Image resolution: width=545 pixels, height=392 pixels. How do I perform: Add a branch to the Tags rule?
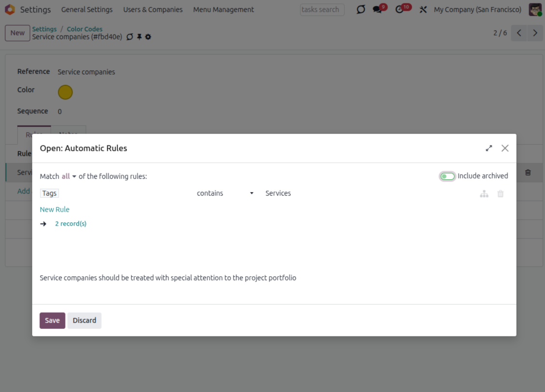pos(484,194)
